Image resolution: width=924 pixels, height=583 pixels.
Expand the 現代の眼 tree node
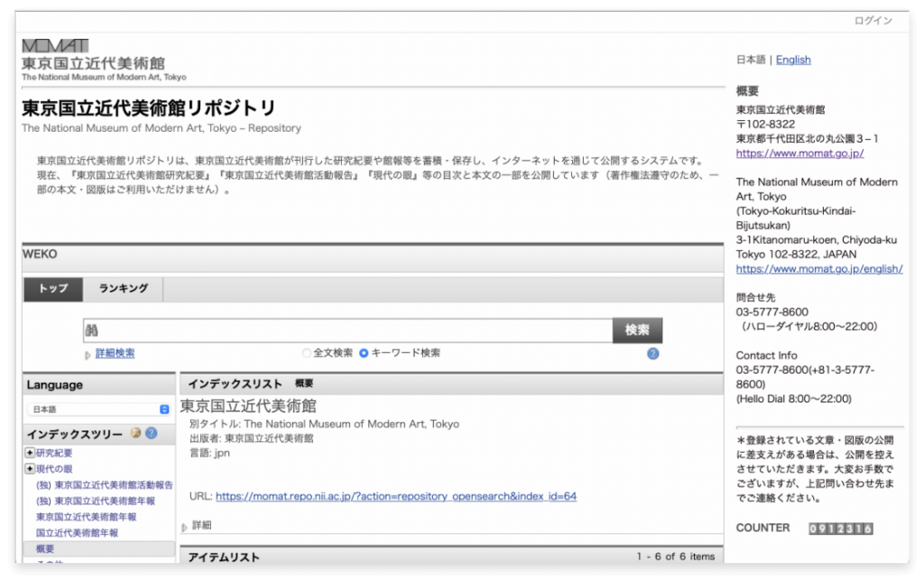click(x=30, y=468)
